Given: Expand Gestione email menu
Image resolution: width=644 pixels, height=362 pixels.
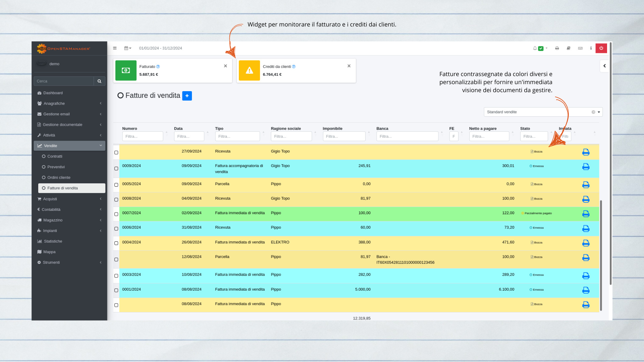Looking at the screenshot, I should pos(69,114).
